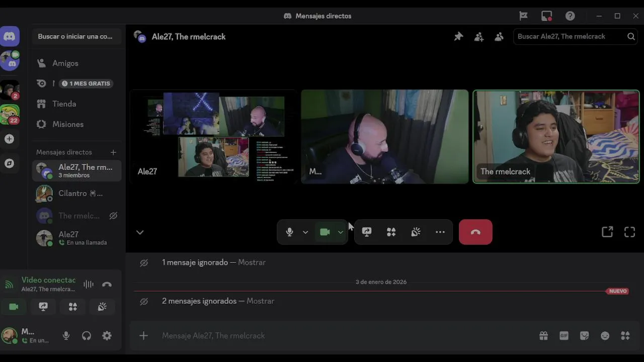
Task: Open Amigos tab in sidebar
Action: pyautogui.click(x=77, y=63)
